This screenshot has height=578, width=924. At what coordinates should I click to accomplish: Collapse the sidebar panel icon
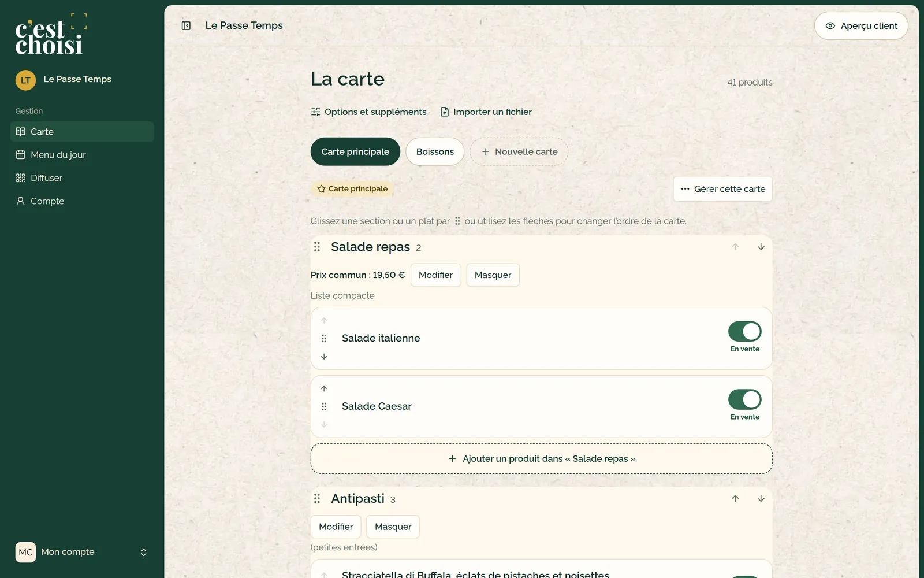tap(186, 25)
